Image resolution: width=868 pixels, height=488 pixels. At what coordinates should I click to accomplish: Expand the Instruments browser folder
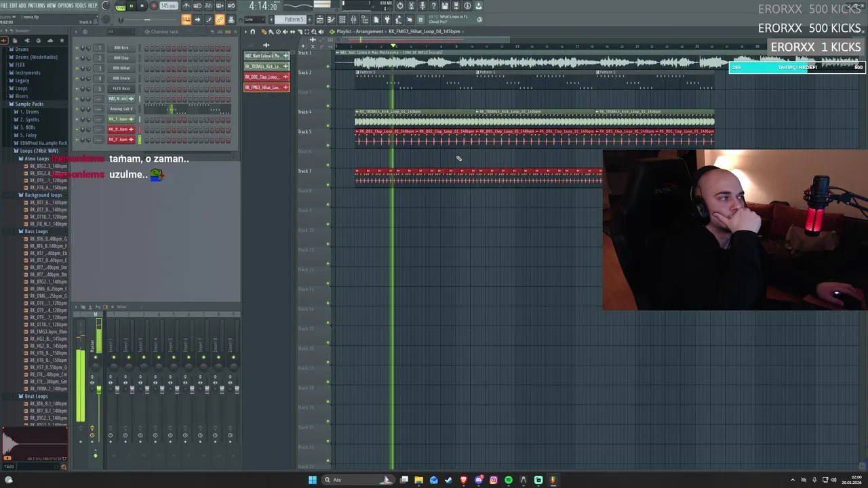point(27,73)
